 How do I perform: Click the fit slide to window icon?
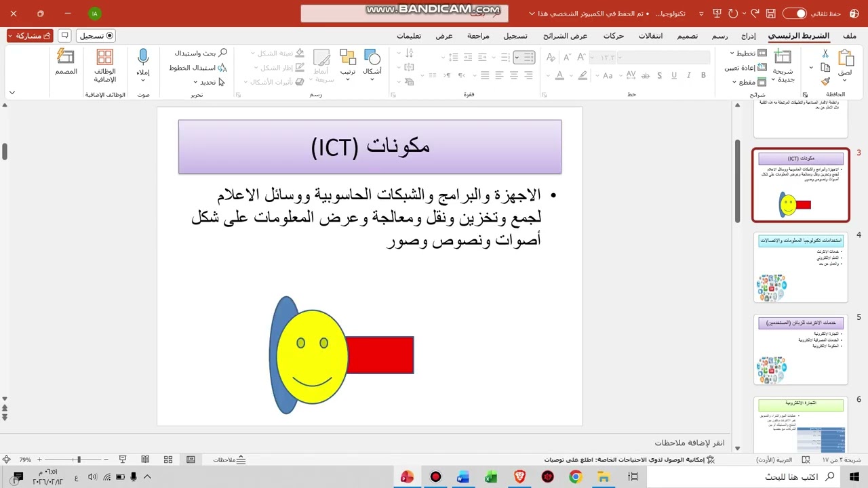[x=6, y=460]
